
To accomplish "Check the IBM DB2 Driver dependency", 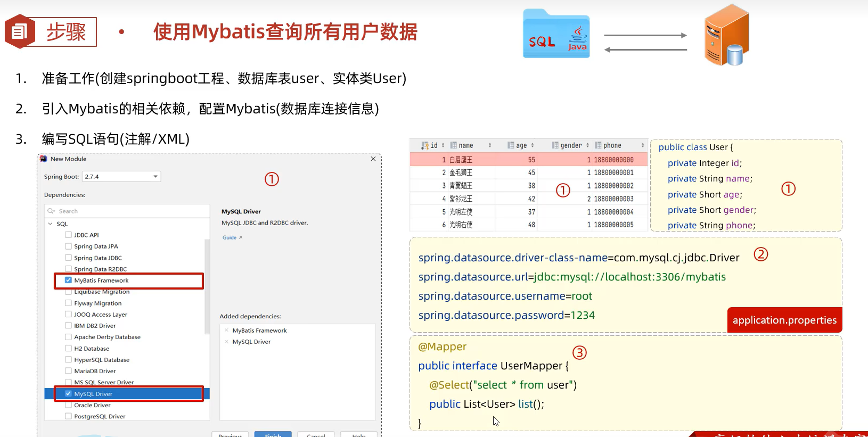I will (x=68, y=325).
